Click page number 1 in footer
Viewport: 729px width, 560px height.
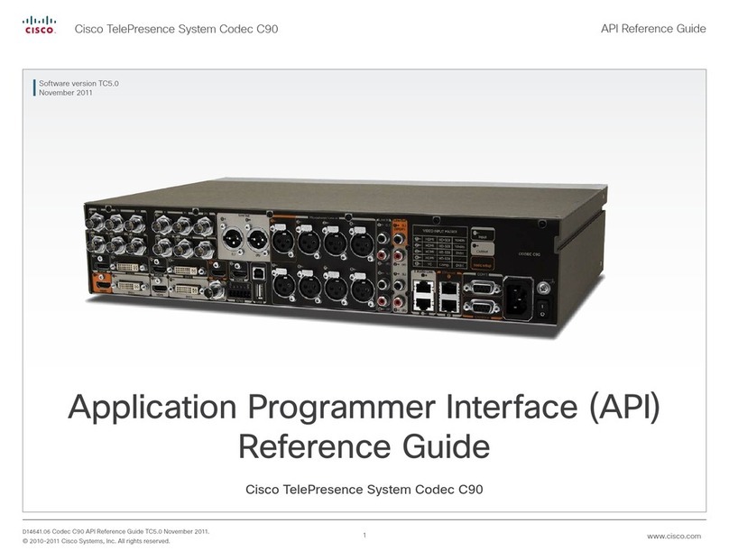(x=364, y=535)
